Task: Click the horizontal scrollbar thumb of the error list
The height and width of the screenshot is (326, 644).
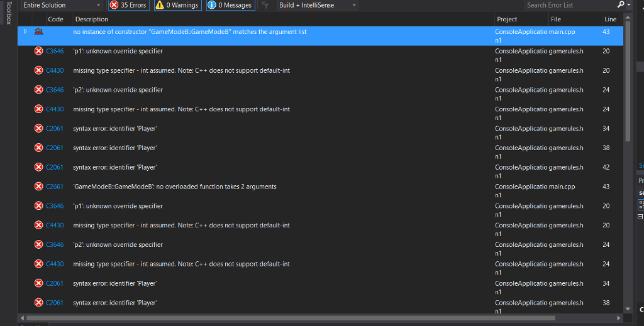Action: click(x=291, y=318)
